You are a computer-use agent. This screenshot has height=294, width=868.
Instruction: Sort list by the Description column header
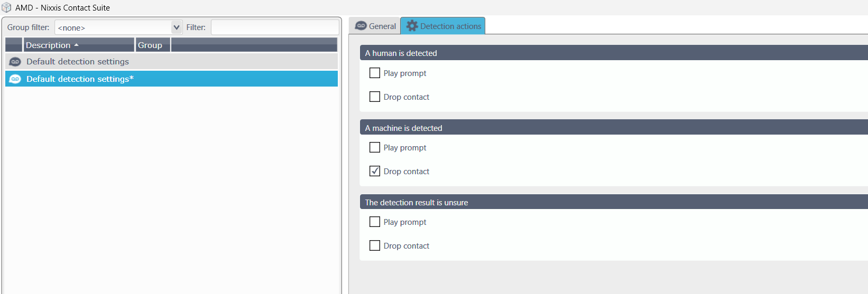[x=79, y=45]
